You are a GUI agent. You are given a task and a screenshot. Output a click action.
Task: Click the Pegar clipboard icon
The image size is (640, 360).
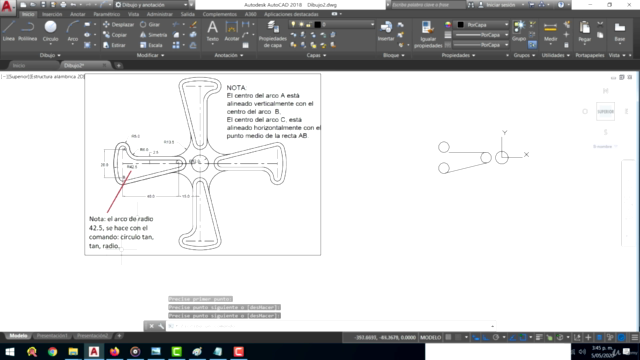pos(584,31)
